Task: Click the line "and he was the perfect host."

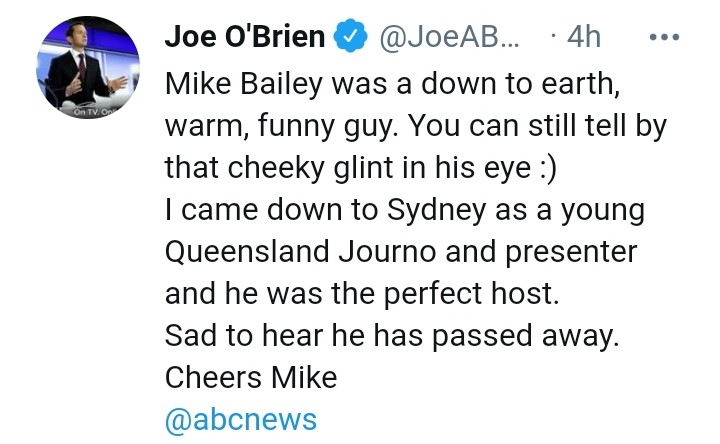Action: click(357, 296)
